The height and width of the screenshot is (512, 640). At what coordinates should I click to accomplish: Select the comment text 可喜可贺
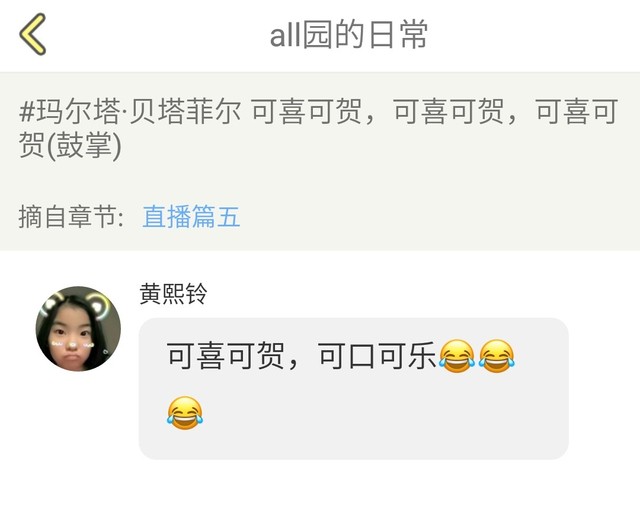226,356
